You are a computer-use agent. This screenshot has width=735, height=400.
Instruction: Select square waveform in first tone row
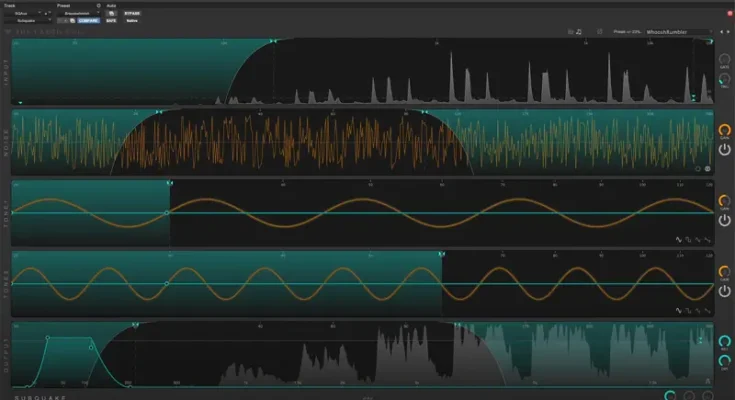coord(689,240)
